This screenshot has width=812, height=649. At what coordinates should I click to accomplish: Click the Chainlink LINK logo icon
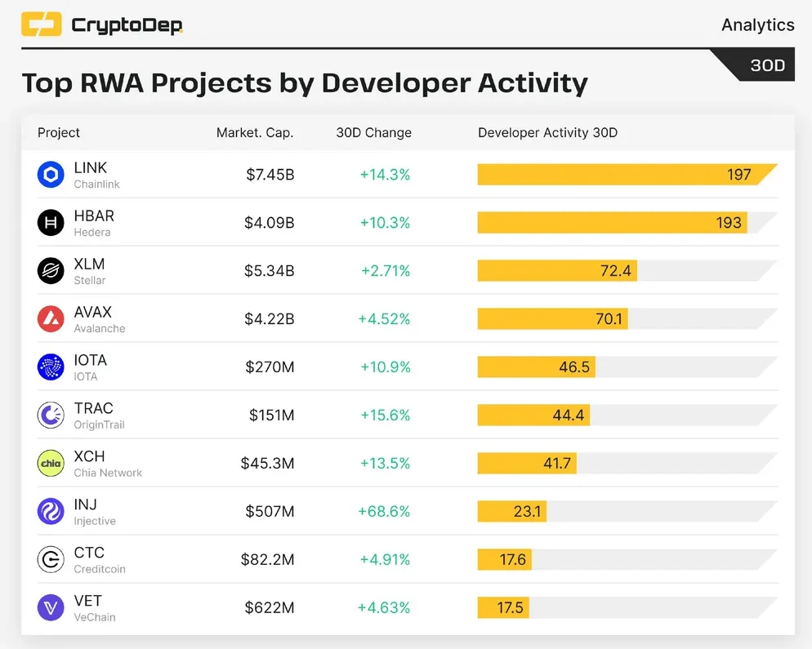pyautogui.click(x=51, y=175)
